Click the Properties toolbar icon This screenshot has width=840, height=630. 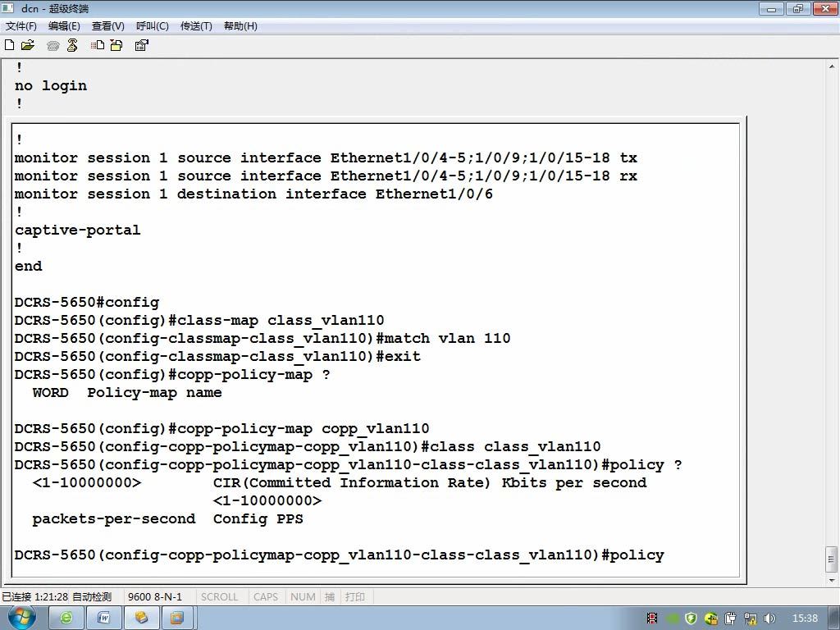pyautogui.click(x=141, y=45)
